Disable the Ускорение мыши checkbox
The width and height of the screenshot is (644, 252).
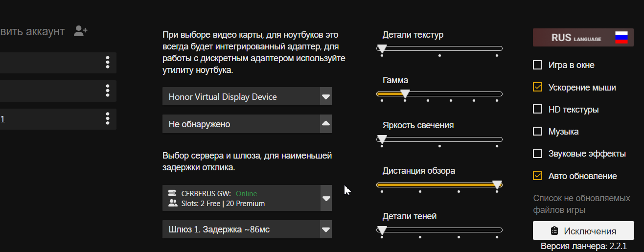[x=537, y=87]
